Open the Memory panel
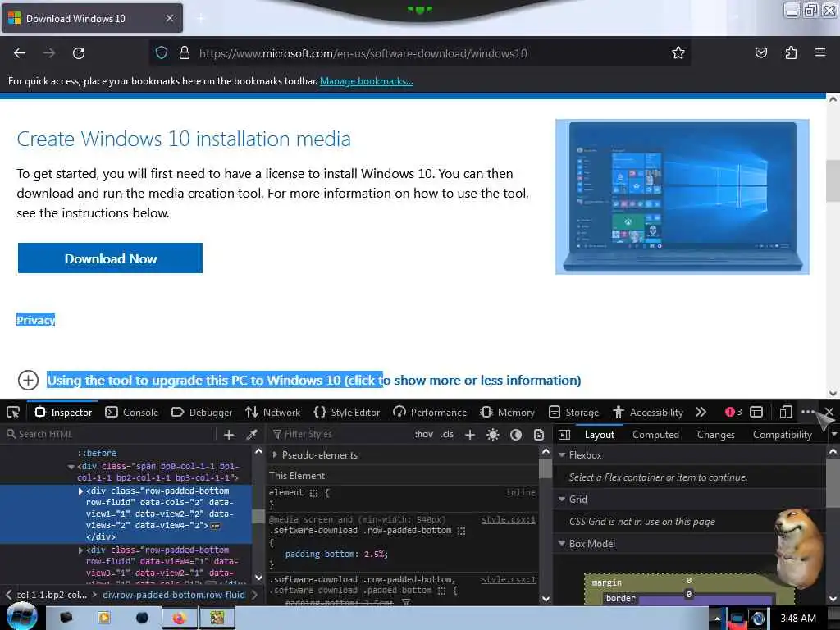This screenshot has height=630, width=840. 507,412
